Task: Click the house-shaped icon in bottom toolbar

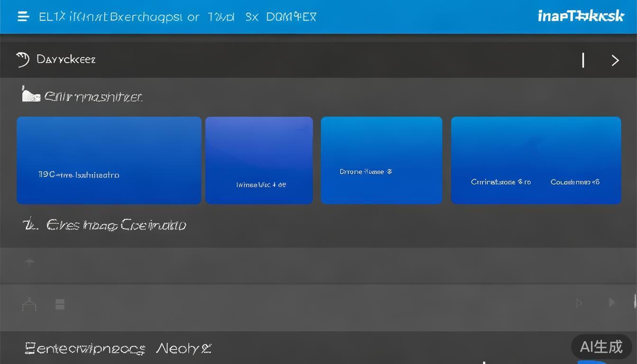Action: [x=29, y=304]
